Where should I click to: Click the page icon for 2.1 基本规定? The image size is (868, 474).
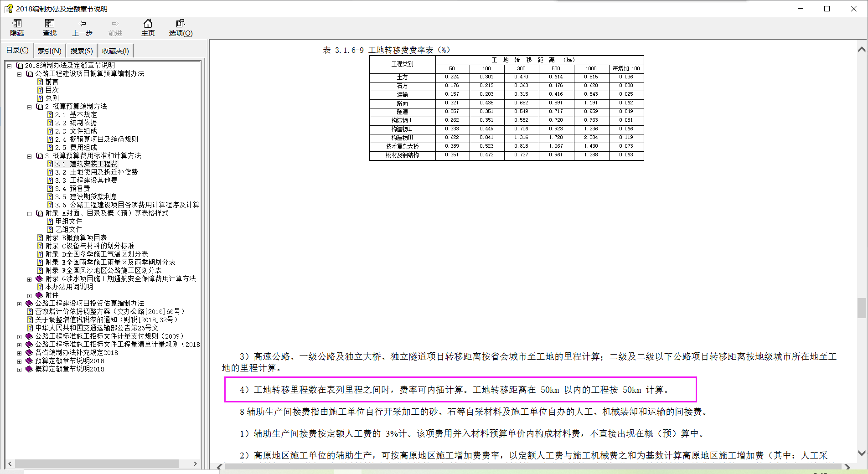tap(50, 115)
